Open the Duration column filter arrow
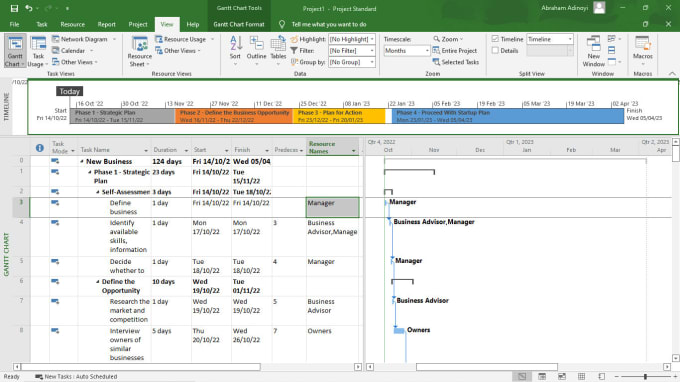680x382 pixels. [x=186, y=150]
